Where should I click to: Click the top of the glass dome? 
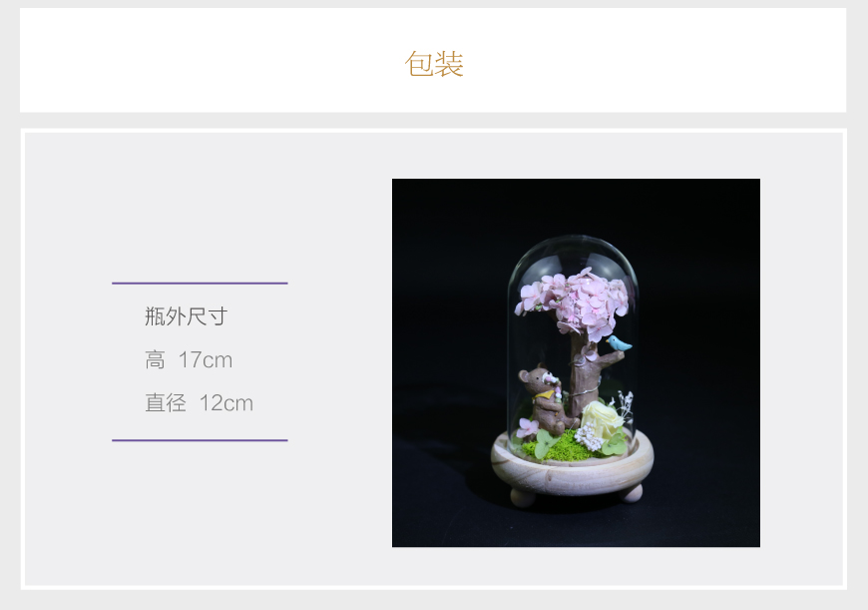click(573, 248)
